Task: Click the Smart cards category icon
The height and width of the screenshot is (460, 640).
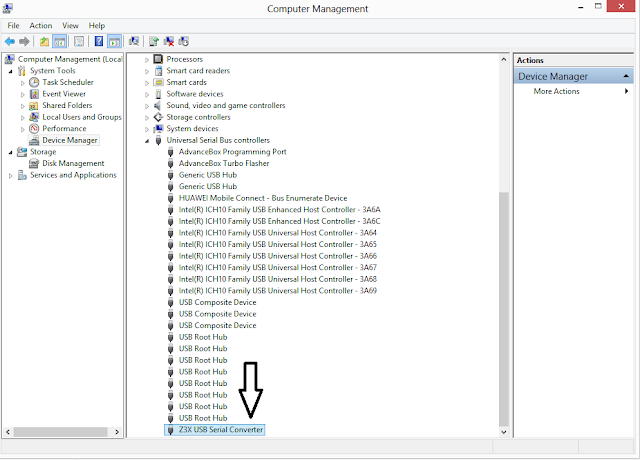Action: coord(158,82)
